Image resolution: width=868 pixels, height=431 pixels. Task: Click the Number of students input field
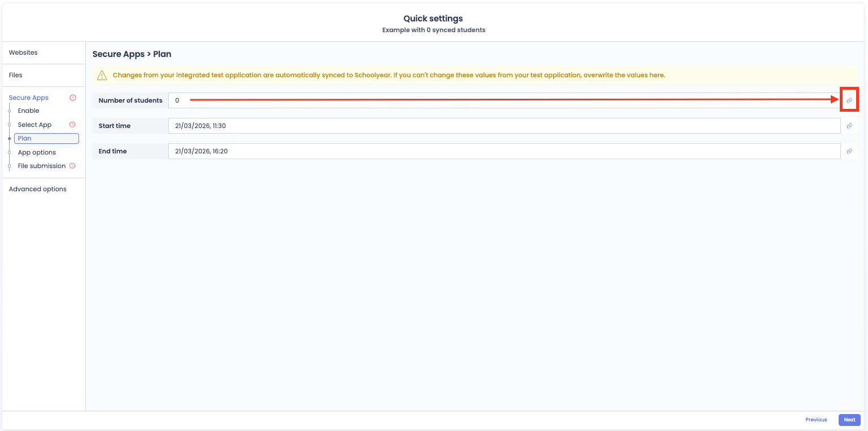tap(504, 100)
